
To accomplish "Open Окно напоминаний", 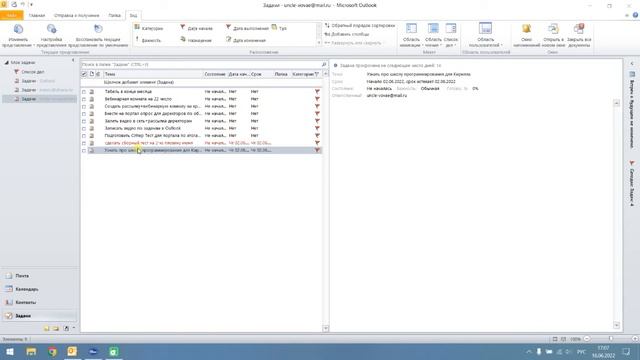I will point(526,35).
